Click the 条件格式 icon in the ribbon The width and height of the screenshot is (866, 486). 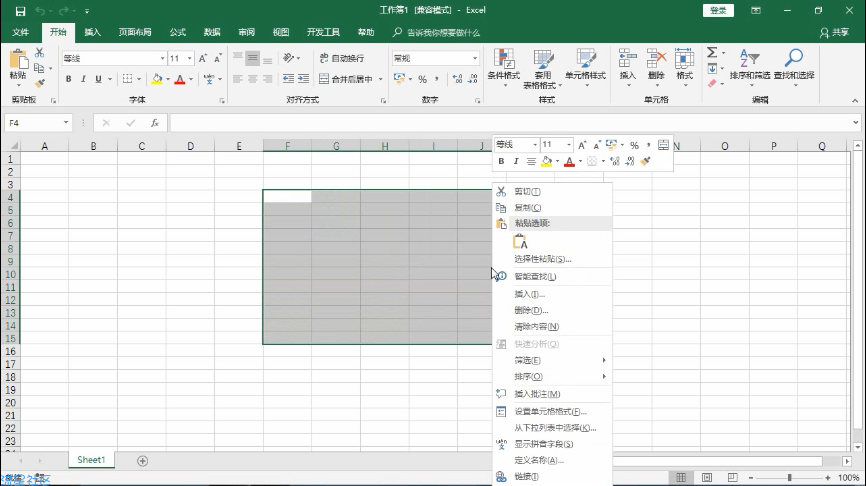[x=503, y=59]
